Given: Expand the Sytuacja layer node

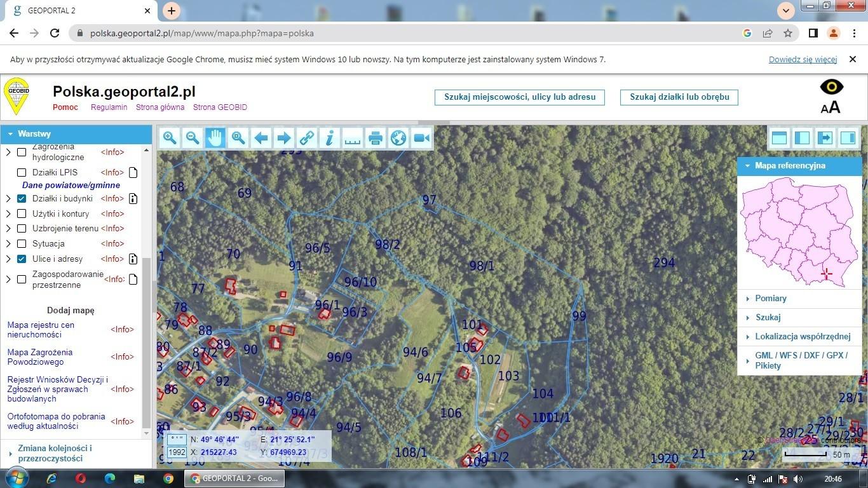Looking at the screenshot, I should click(8, 243).
